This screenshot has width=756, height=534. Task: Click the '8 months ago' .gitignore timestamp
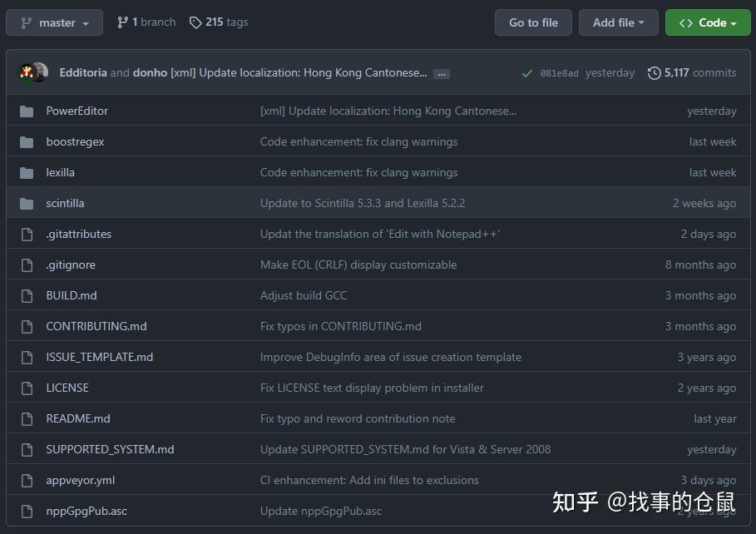tap(700, 265)
